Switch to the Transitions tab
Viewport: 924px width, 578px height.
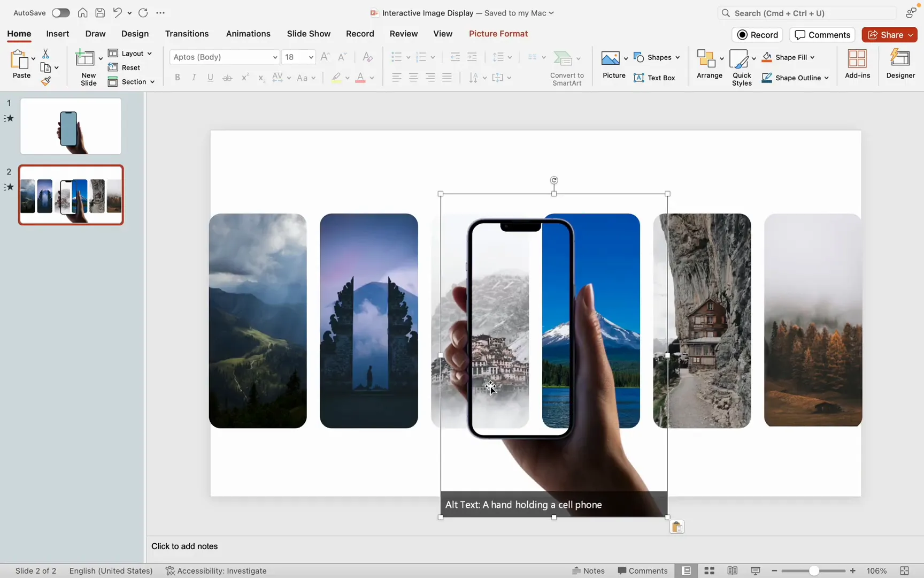187,34
